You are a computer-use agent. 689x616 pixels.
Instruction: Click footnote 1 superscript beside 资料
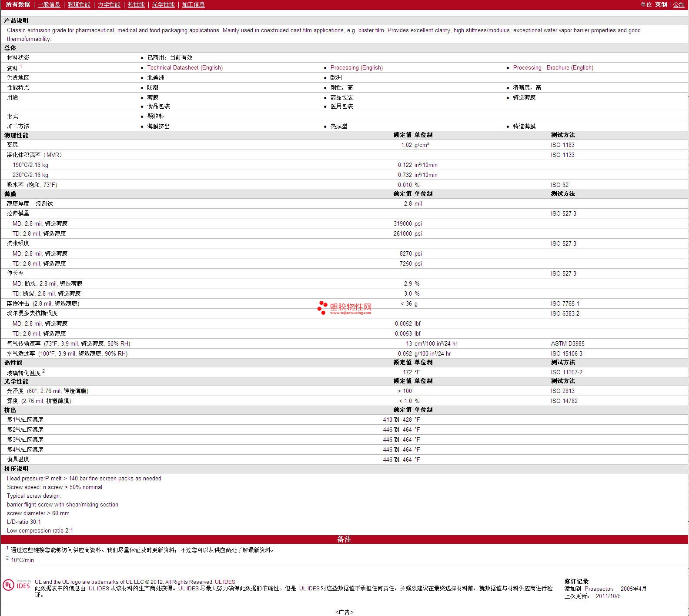tap(21, 67)
